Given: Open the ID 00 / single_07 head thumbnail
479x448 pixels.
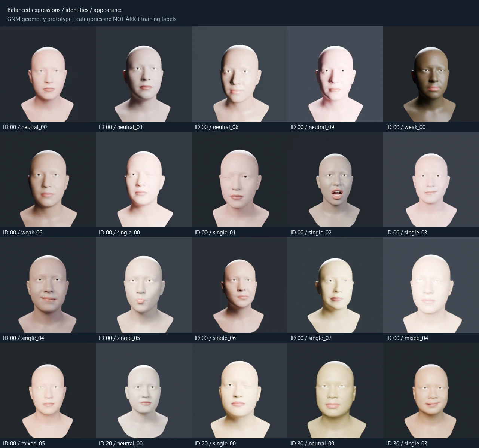Looking at the screenshot, I should pos(335,285).
